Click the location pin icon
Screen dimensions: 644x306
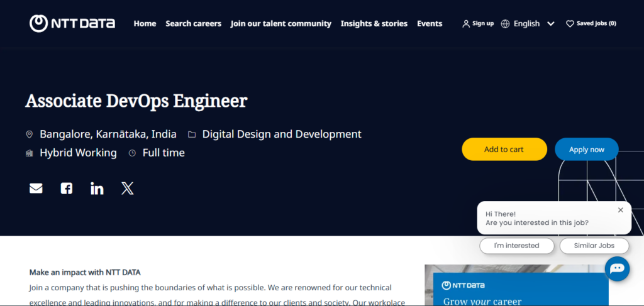29,134
